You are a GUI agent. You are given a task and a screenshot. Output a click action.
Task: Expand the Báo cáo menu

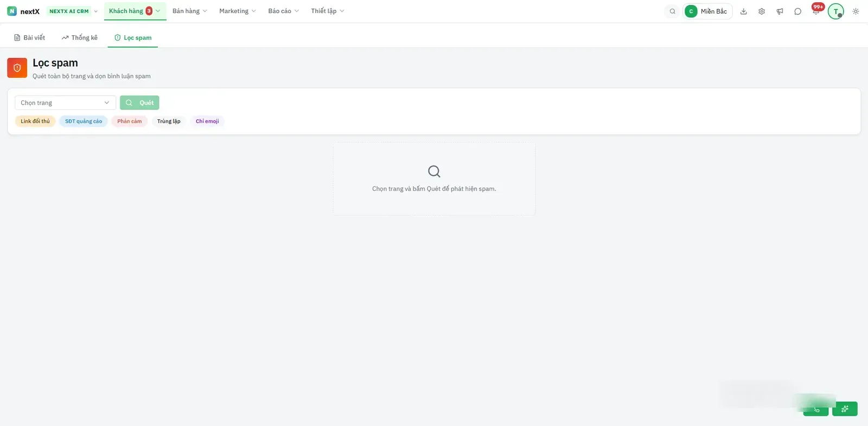[x=283, y=11]
